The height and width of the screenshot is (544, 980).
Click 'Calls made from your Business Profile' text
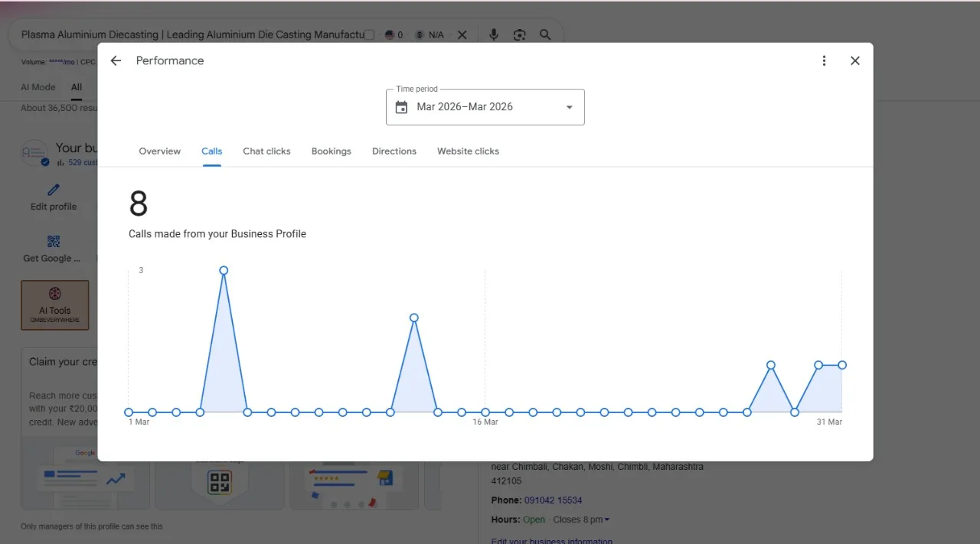(217, 234)
